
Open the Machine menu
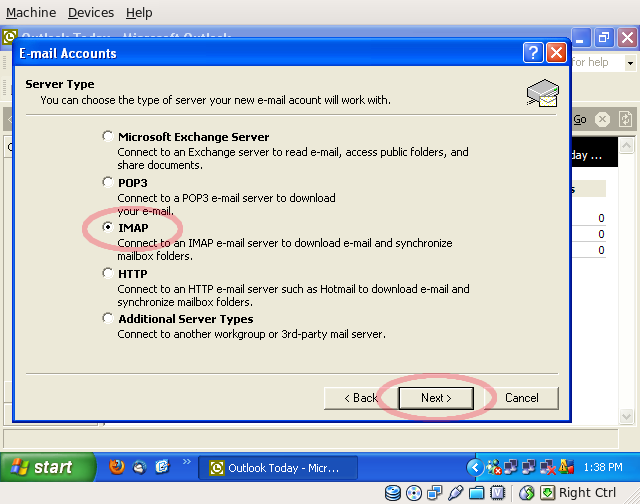click(31, 13)
